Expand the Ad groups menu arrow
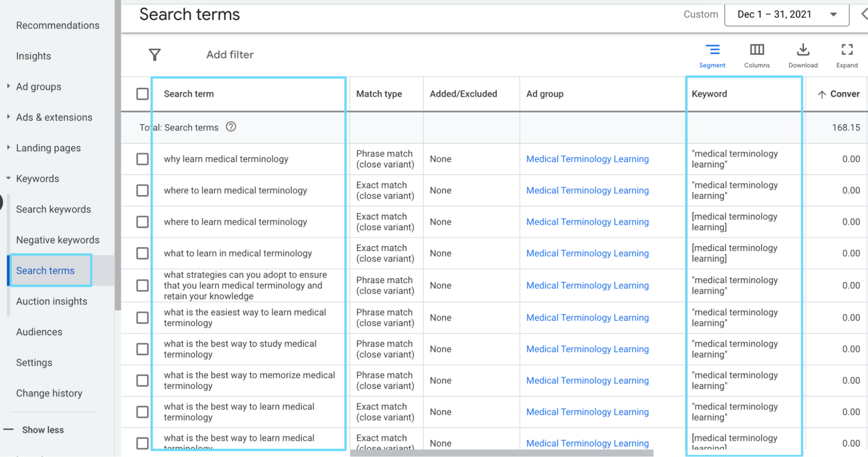Image resolution: width=868 pixels, height=457 pixels. [8, 86]
